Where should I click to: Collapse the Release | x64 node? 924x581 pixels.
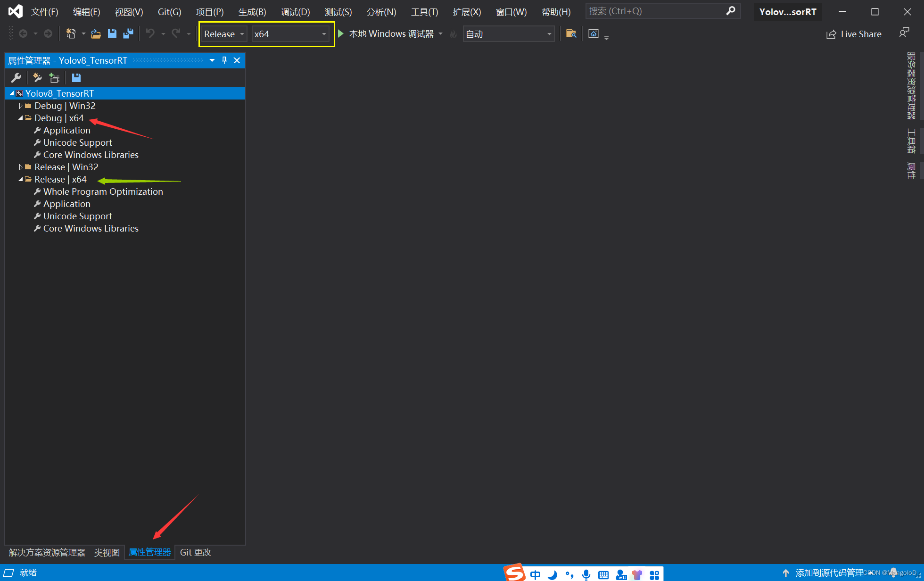[x=20, y=179]
